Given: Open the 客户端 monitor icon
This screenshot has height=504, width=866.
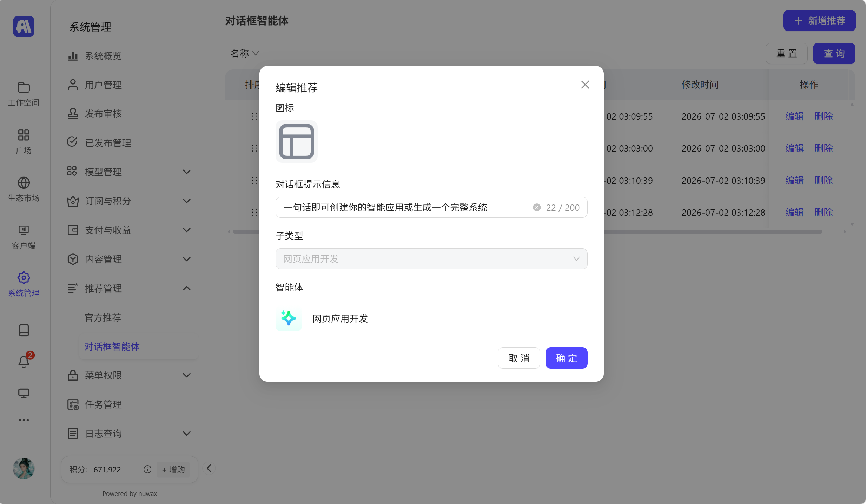Looking at the screenshot, I should [x=24, y=230].
